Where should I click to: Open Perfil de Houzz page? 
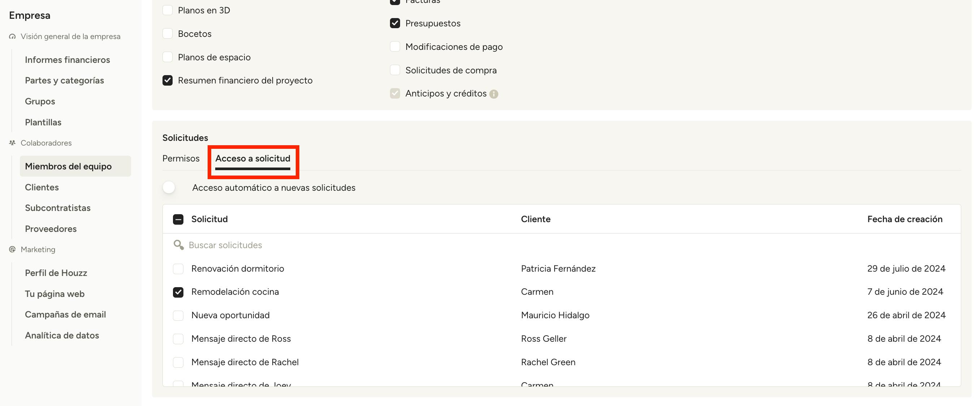pos(56,273)
